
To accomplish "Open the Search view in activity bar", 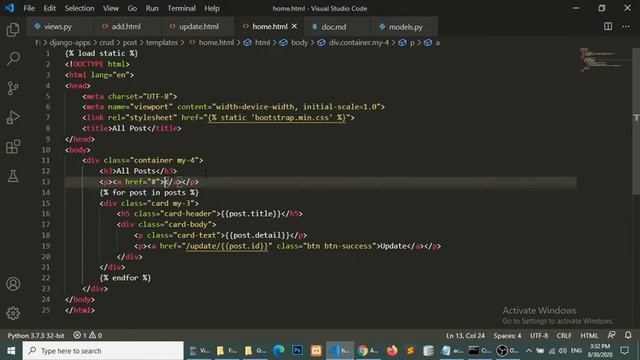I will pyautogui.click(x=13, y=58).
